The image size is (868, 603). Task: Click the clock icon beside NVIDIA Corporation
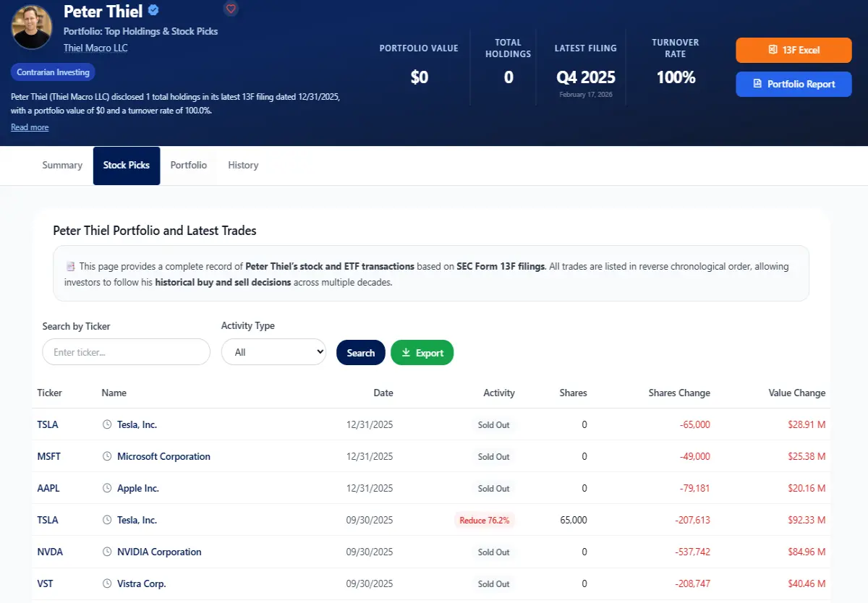coord(108,552)
